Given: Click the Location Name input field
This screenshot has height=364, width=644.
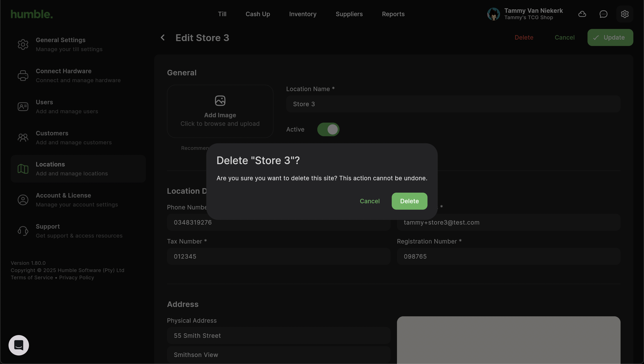Looking at the screenshot, I should point(453,104).
